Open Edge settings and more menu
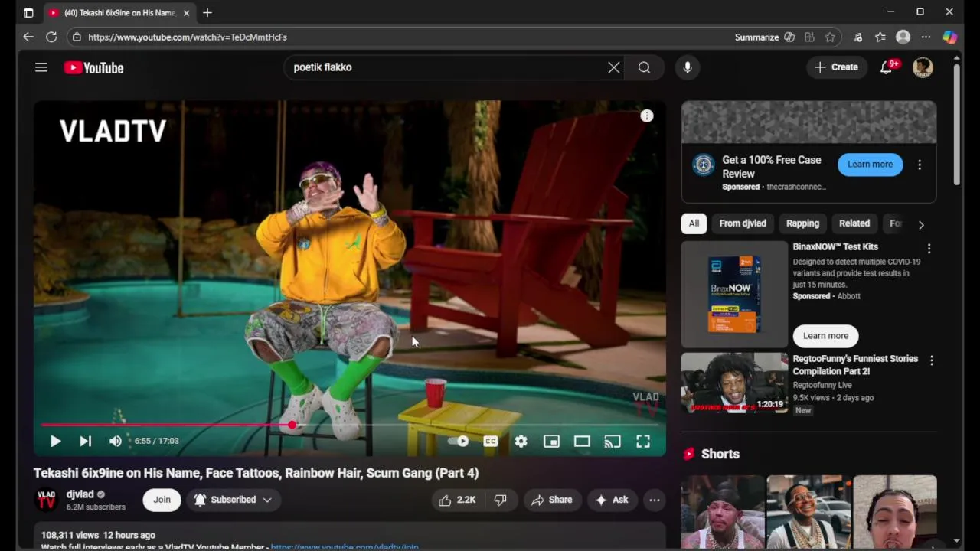 [x=926, y=37]
